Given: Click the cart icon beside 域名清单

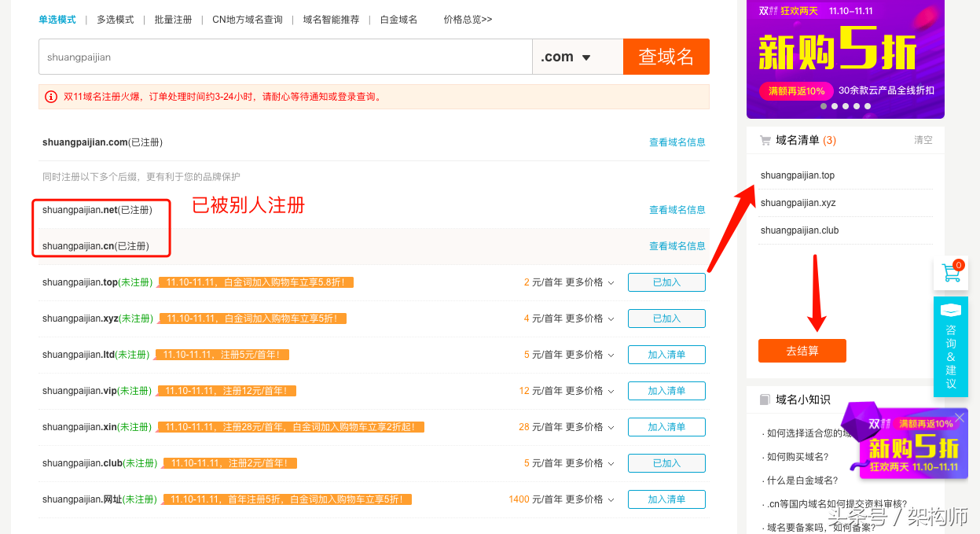Looking at the screenshot, I should (x=765, y=140).
